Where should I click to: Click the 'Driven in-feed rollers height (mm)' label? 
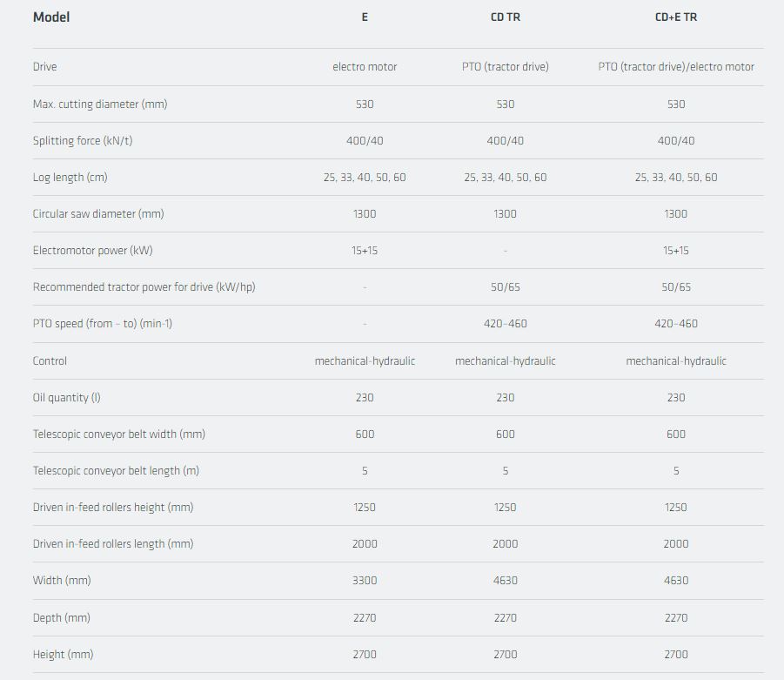click(113, 508)
